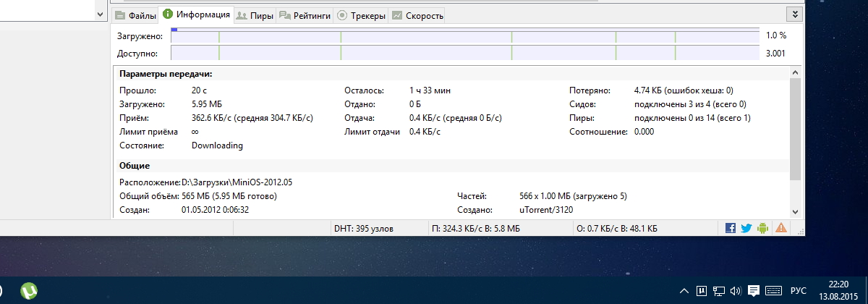Click the Facebook icon in the status bar
This screenshot has height=304, width=868.
pyautogui.click(x=731, y=228)
